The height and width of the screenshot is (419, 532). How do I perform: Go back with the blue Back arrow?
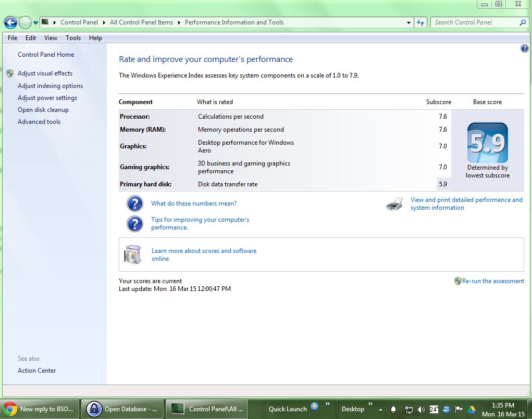[x=10, y=23]
